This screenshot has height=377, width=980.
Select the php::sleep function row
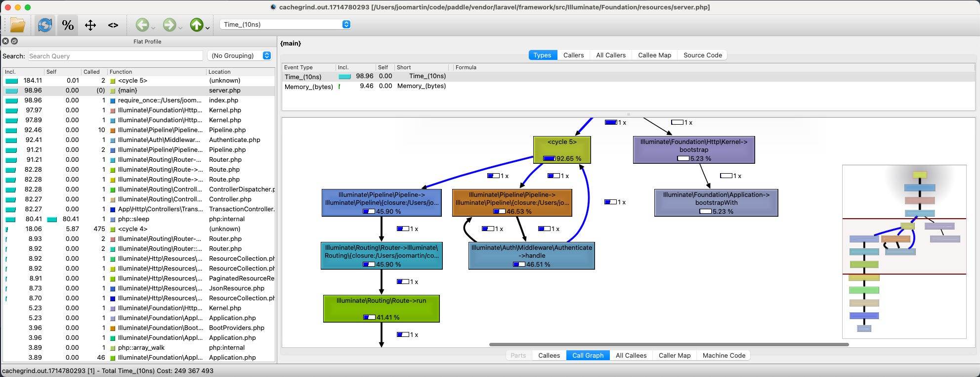pyautogui.click(x=139, y=219)
